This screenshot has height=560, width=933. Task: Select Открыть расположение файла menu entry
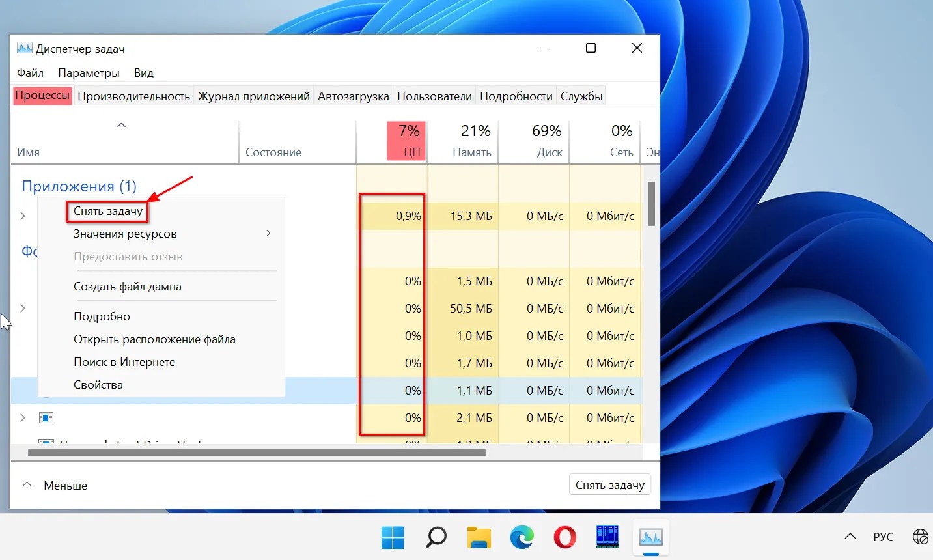coord(154,339)
